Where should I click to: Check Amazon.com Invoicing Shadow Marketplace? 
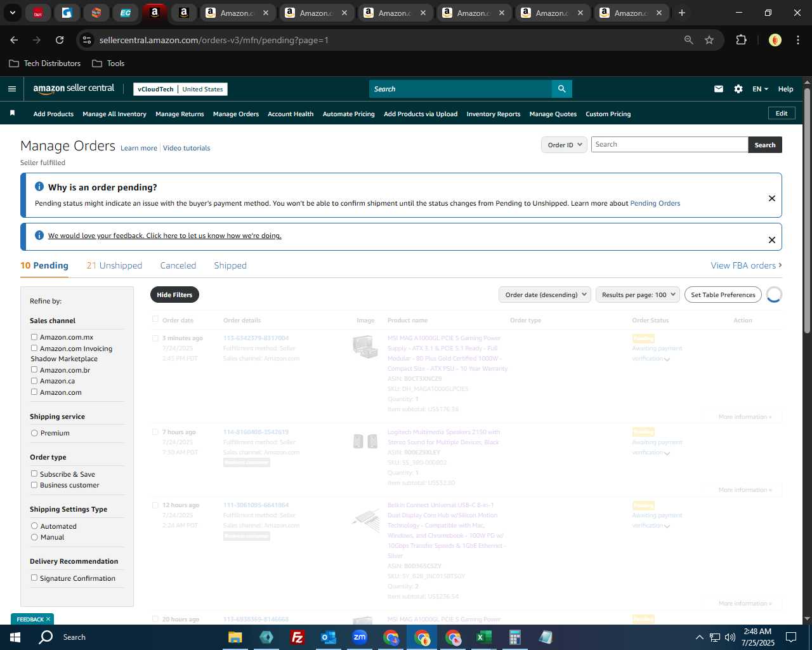click(x=34, y=348)
